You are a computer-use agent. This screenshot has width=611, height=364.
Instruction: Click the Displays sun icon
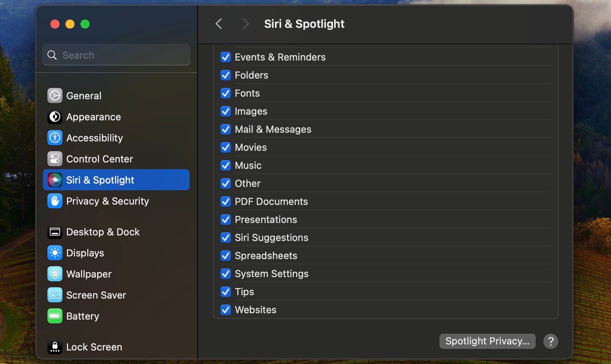[x=55, y=253]
